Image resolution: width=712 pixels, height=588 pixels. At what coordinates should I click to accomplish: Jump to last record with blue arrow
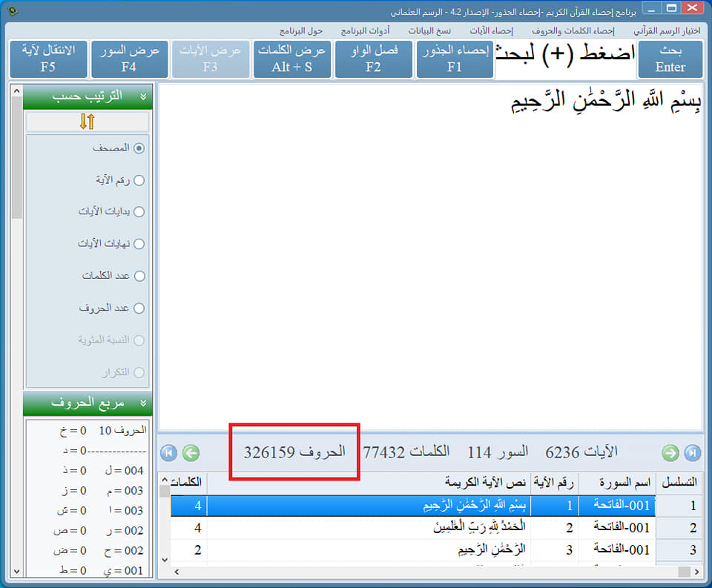pyautogui.click(x=693, y=453)
